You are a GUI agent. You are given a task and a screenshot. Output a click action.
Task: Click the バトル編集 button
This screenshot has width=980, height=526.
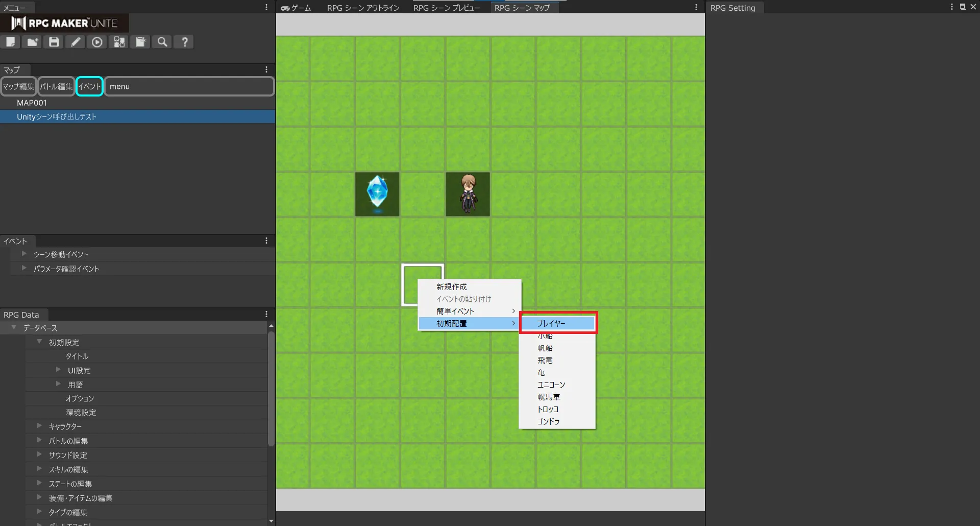pos(56,86)
